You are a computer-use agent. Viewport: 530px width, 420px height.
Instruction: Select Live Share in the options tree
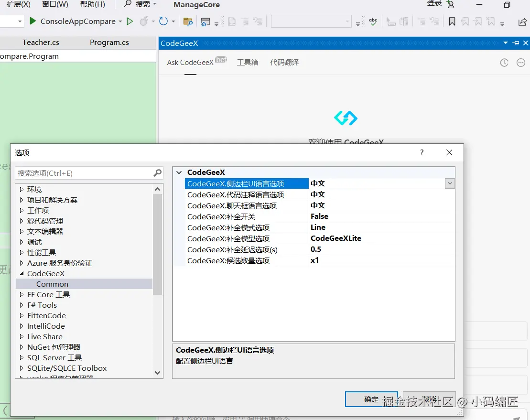click(45, 336)
